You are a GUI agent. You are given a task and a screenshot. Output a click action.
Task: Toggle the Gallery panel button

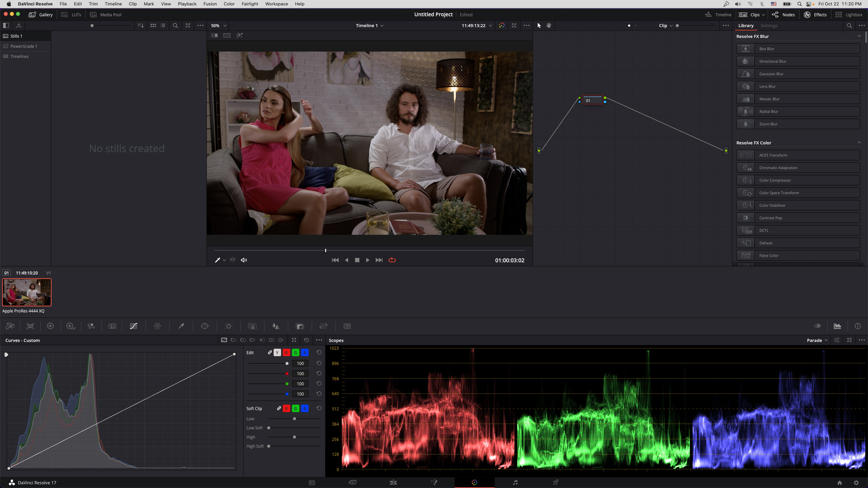point(41,15)
